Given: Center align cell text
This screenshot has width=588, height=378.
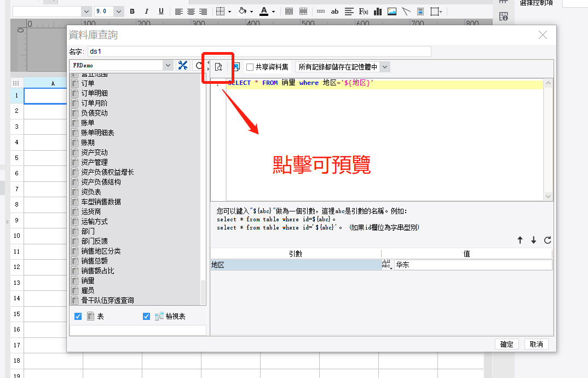Looking at the screenshot, I should coord(191,12).
